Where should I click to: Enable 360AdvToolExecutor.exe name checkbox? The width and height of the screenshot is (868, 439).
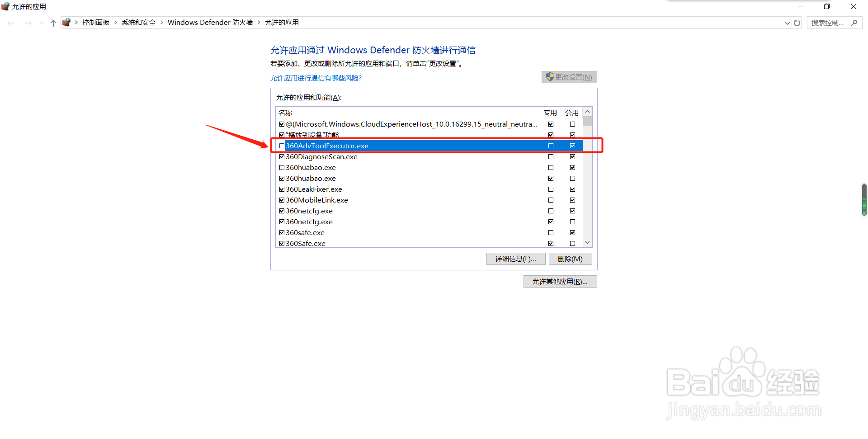point(282,146)
